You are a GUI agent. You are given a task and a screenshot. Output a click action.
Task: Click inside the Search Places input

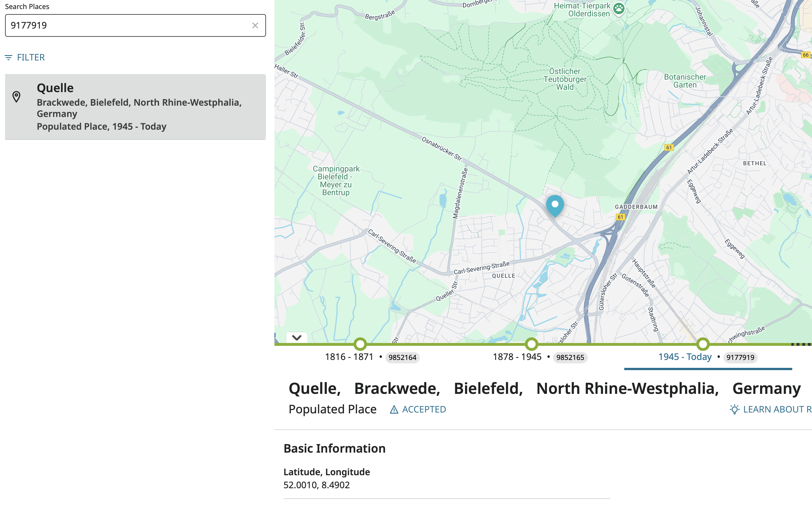(x=128, y=25)
